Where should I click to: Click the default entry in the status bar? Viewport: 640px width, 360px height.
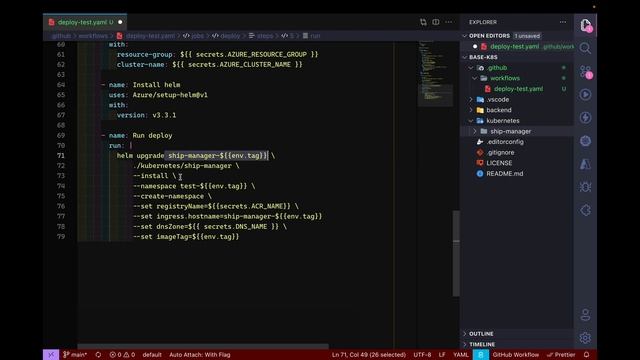pyautogui.click(x=152, y=355)
